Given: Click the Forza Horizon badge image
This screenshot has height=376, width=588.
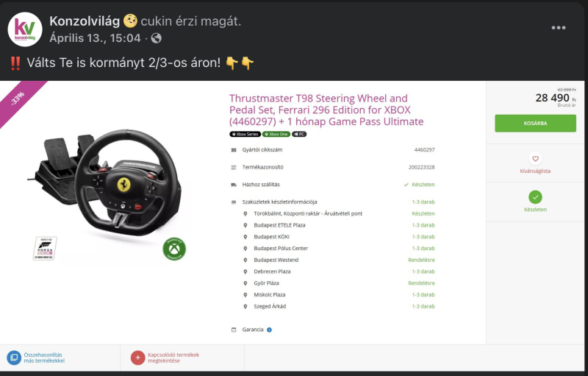Looking at the screenshot, I should [45, 248].
